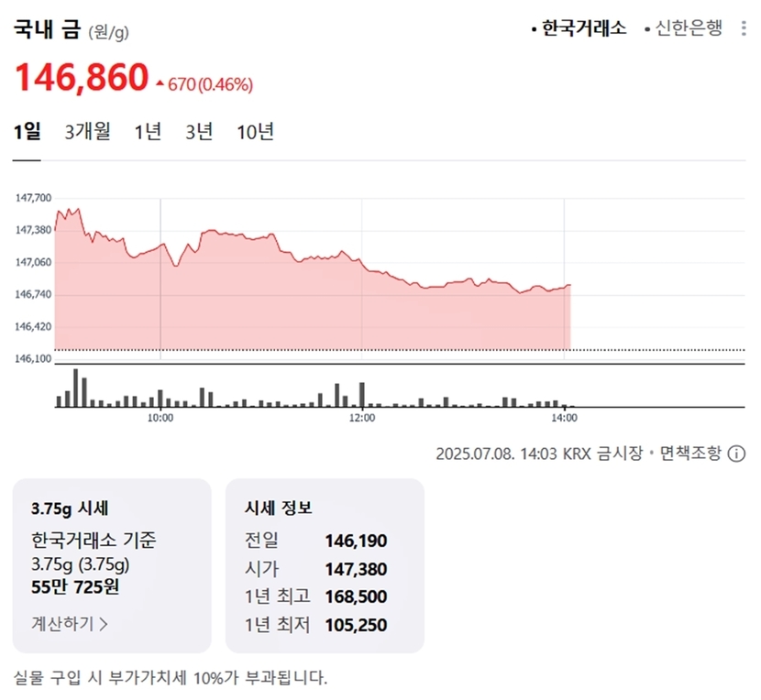The height and width of the screenshot is (700, 761).
Task: Click the 10:00 marker on the time axis
Action: [x=160, y=418]
